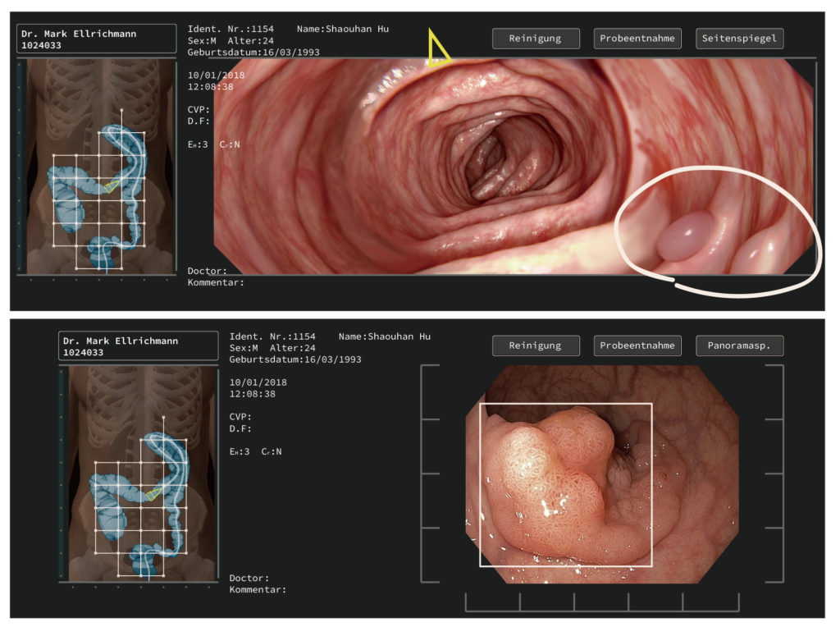Click the "Kommentar:" field in lower panel

[x=258, y=590]
